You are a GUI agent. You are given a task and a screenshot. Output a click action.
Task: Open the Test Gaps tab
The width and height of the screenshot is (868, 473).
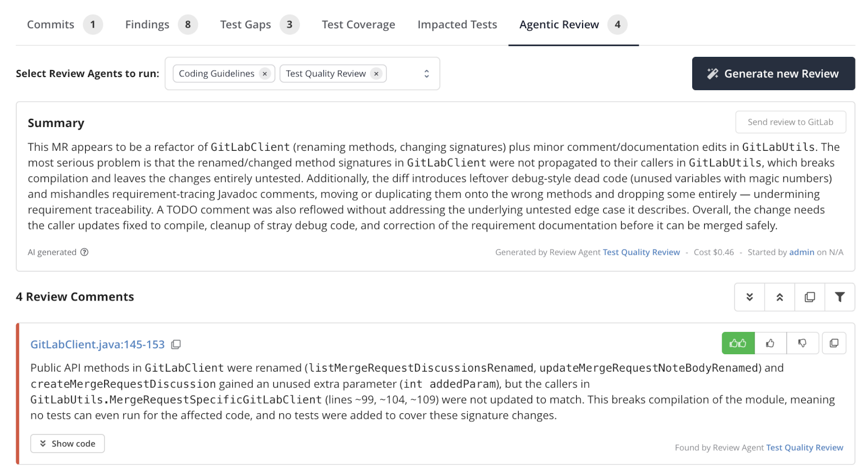(x=259, y=24)
